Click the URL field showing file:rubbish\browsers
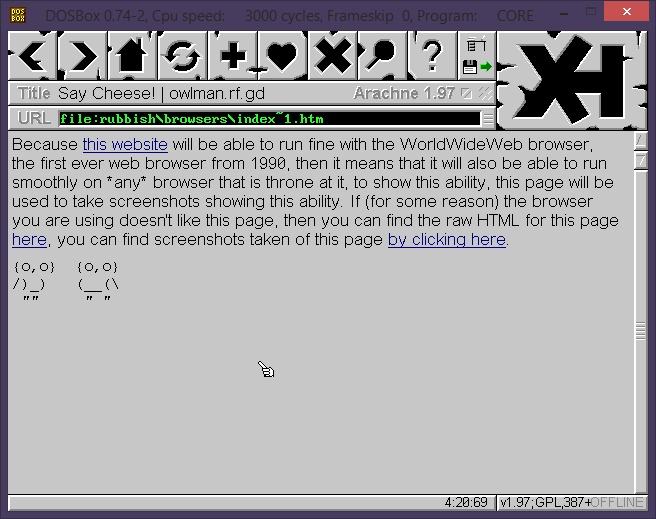Screen dimensions: 656x519 pos(270,119)
